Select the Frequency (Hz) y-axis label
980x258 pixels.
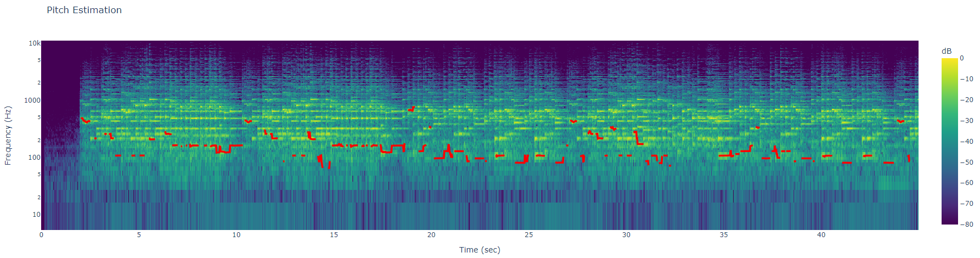(8, 136)
